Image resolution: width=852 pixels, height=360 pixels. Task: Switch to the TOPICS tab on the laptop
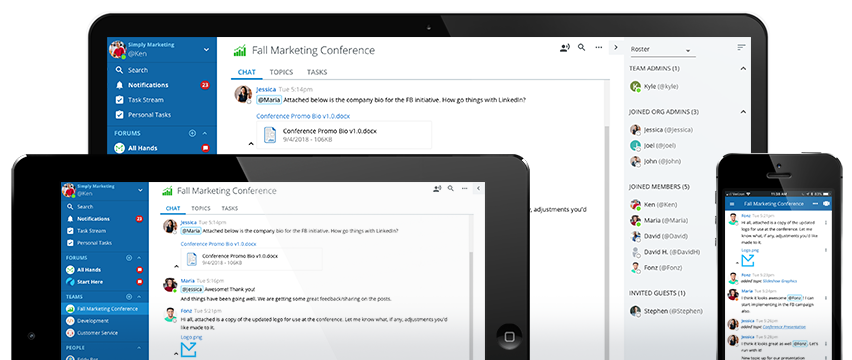(281, 72)
